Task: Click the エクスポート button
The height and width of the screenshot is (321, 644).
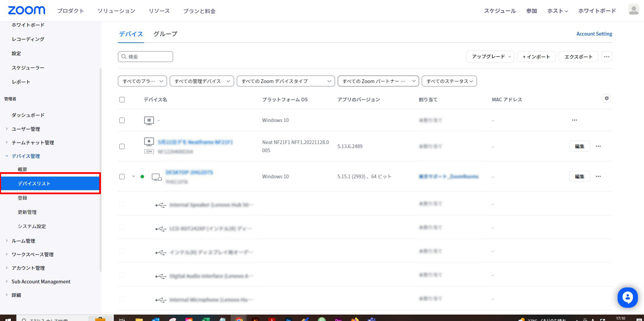Action: pyautogui.click(x=578, y=57)
